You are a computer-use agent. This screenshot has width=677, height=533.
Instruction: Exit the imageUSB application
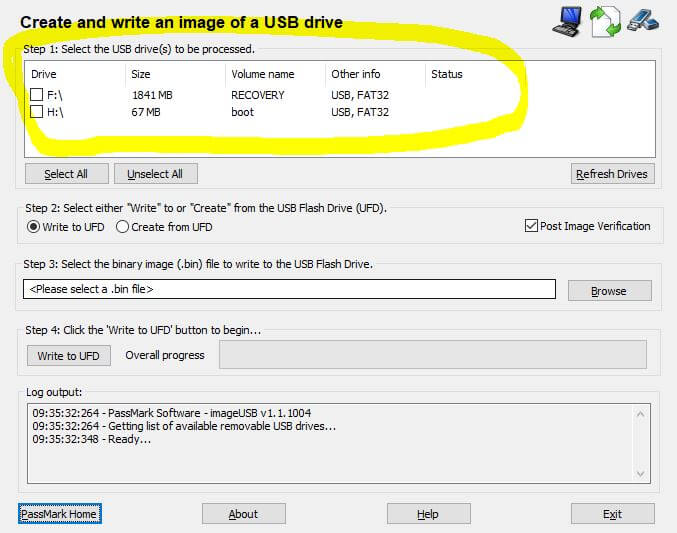click(612, 514)
